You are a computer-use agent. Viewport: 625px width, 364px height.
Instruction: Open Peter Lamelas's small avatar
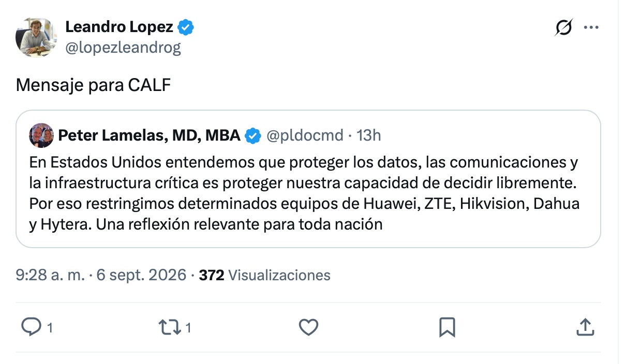tap(41, 135)
